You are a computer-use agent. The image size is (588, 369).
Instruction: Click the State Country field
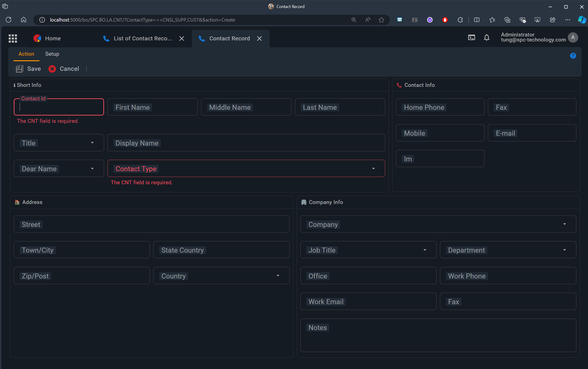(x=221, y=250)
